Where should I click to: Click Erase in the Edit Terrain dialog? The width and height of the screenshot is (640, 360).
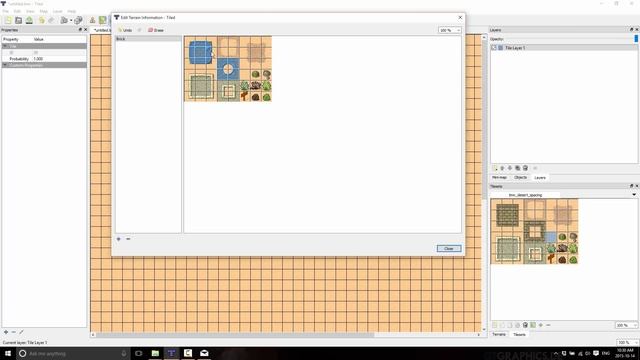tap(156, 30)
